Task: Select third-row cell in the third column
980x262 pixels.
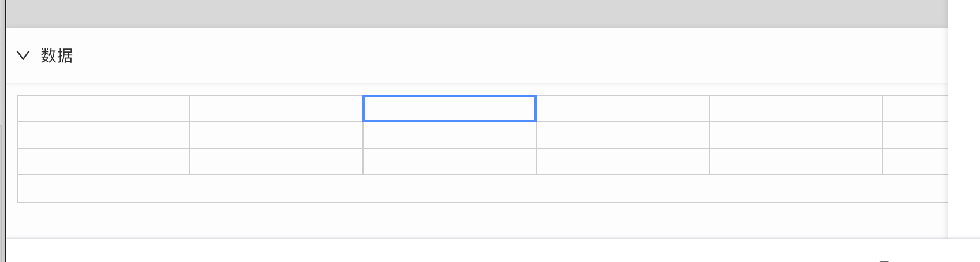Action: click(x=450, y=162)
